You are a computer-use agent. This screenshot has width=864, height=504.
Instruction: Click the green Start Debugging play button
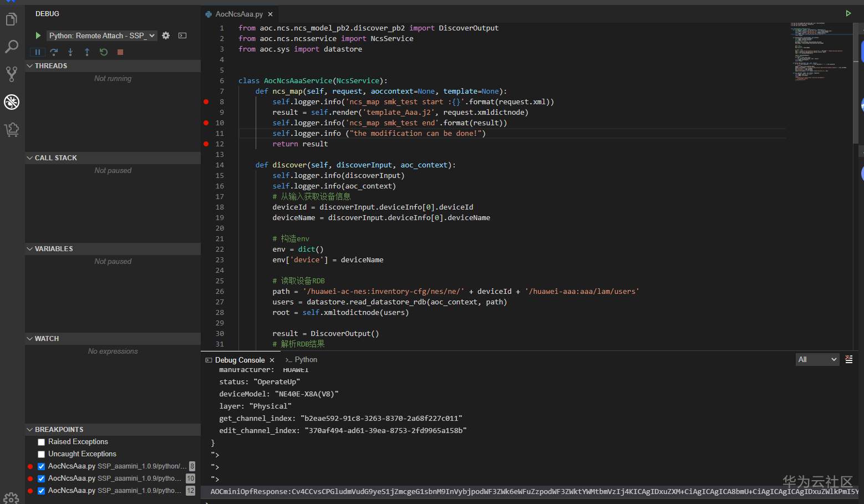point(38,35)
